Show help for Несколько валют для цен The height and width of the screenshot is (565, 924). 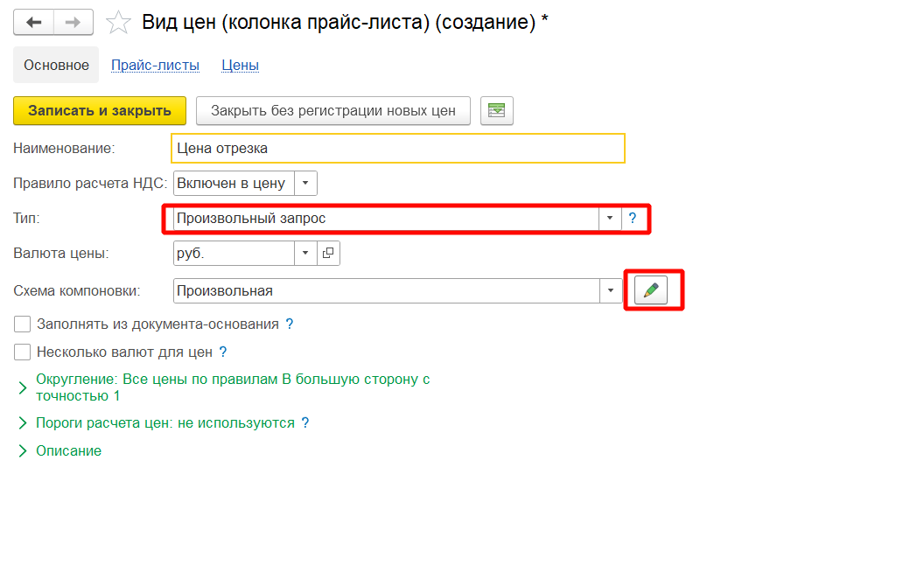point(223,352)
